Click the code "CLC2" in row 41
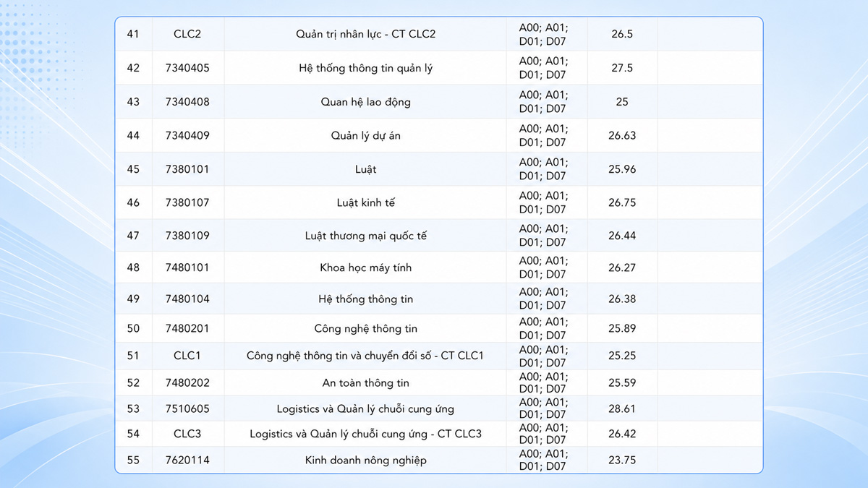The image size is (868, 488). pyautogui.click(x=187, y=34)
